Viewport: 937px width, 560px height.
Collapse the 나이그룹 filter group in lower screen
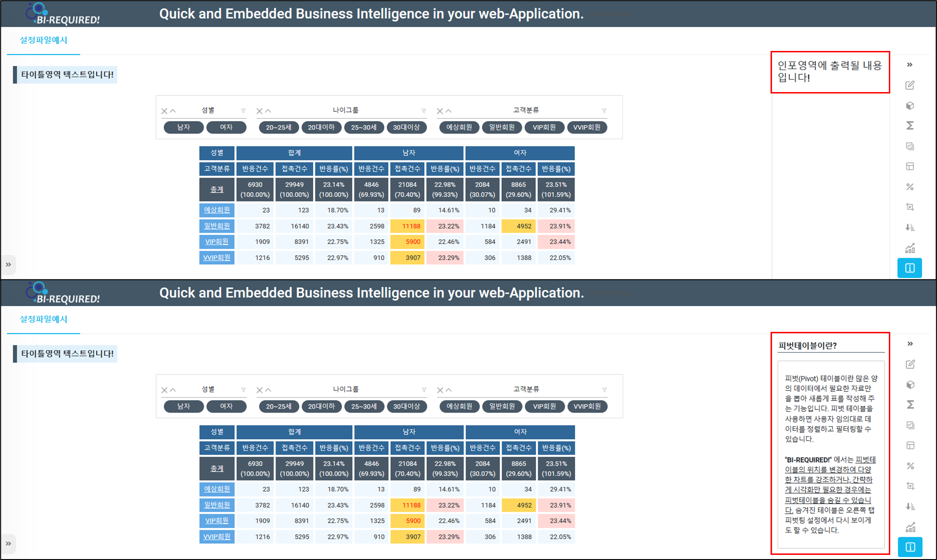pyautogui.click(x=268, y=390)
